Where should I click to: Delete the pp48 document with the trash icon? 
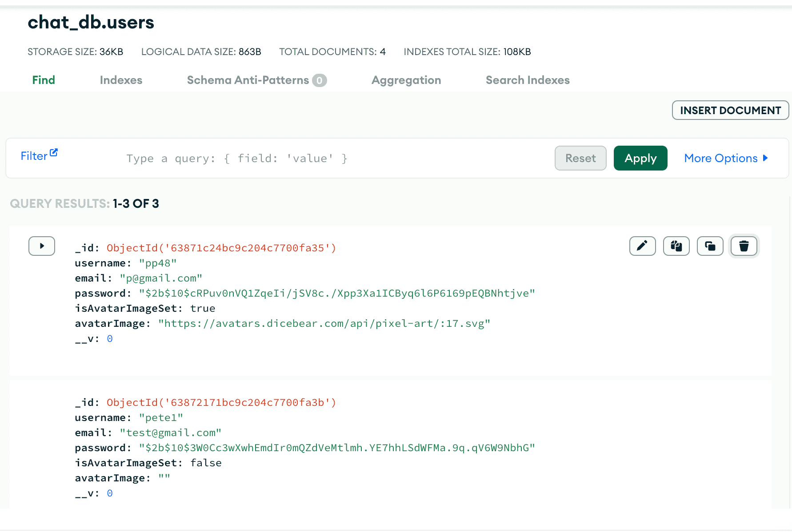click(744, 246)
